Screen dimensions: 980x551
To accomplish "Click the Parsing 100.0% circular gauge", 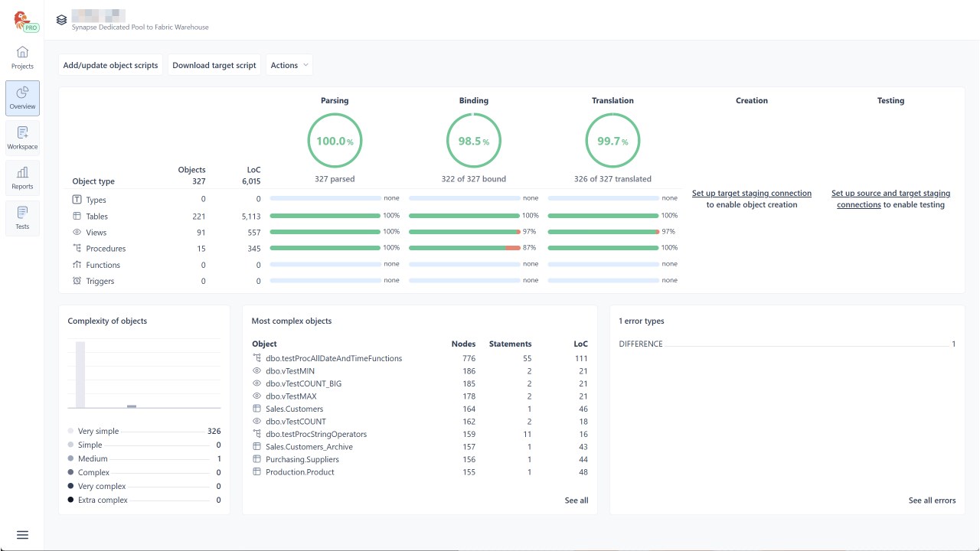I will (x=335, y=141).
